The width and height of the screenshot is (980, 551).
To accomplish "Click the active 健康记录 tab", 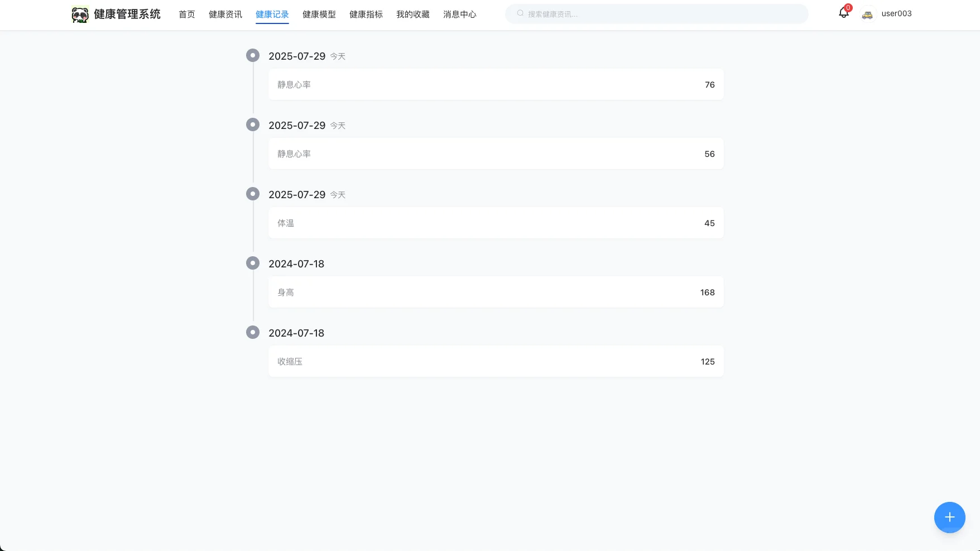I will [x=272, y=15].
